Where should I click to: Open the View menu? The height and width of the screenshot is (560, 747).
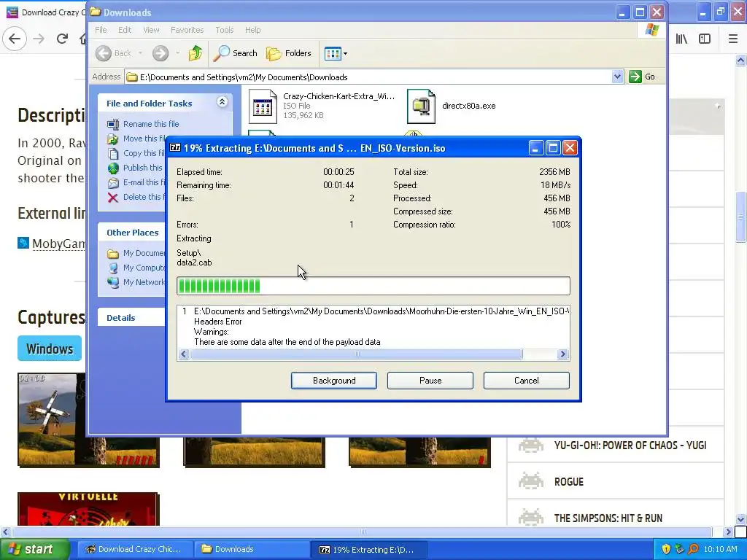pos(151,30)
